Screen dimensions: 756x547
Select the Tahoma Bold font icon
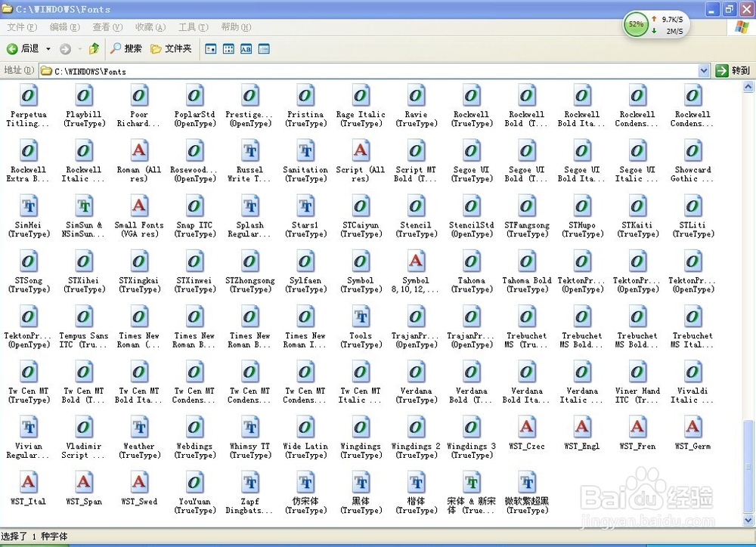(x=527, y=261)
